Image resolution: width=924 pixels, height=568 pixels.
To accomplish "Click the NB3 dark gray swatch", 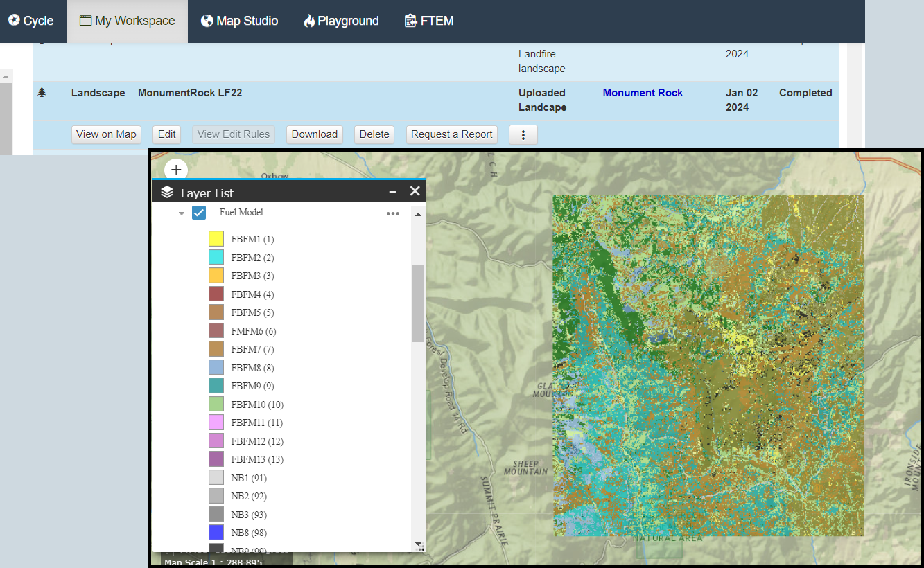I will pos(216,514).
